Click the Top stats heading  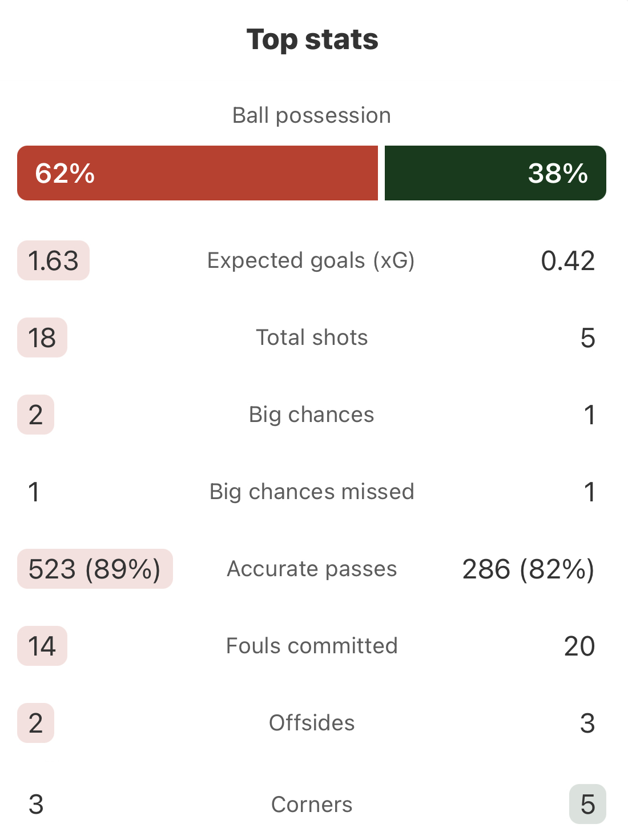point(312,39)
